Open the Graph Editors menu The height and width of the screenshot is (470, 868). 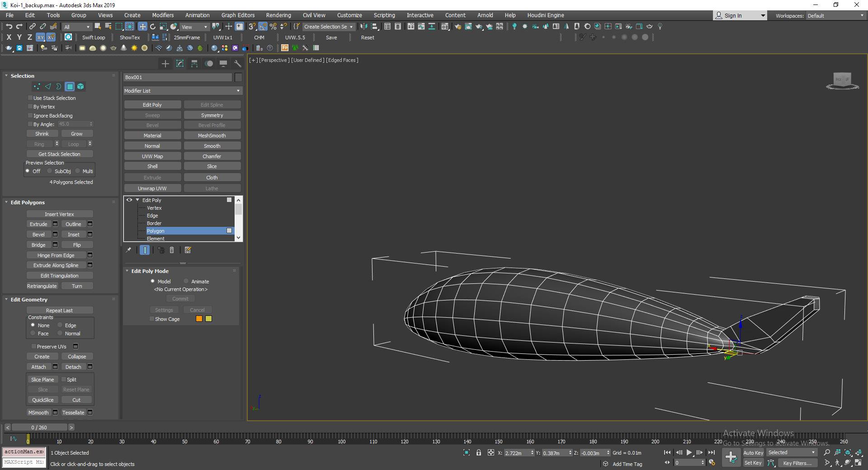pos(238,15)
